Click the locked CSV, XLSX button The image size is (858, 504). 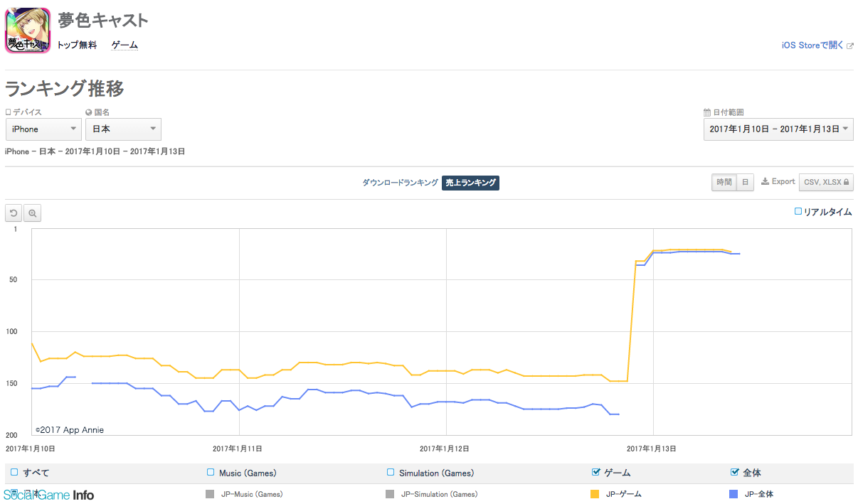pos(826,182)
